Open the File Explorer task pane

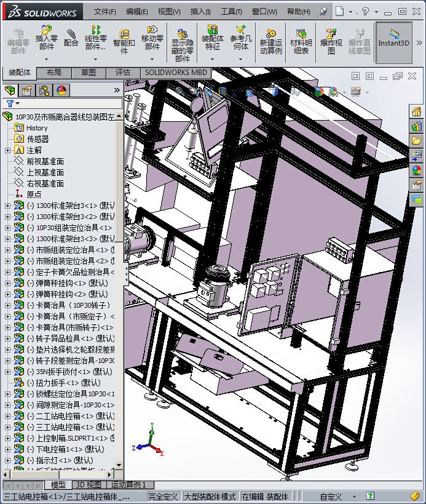(416, 141)
